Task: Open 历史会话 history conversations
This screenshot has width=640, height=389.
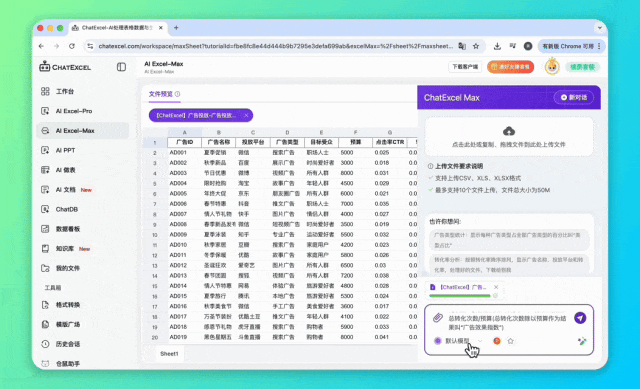Action: [x=68, y=344]
